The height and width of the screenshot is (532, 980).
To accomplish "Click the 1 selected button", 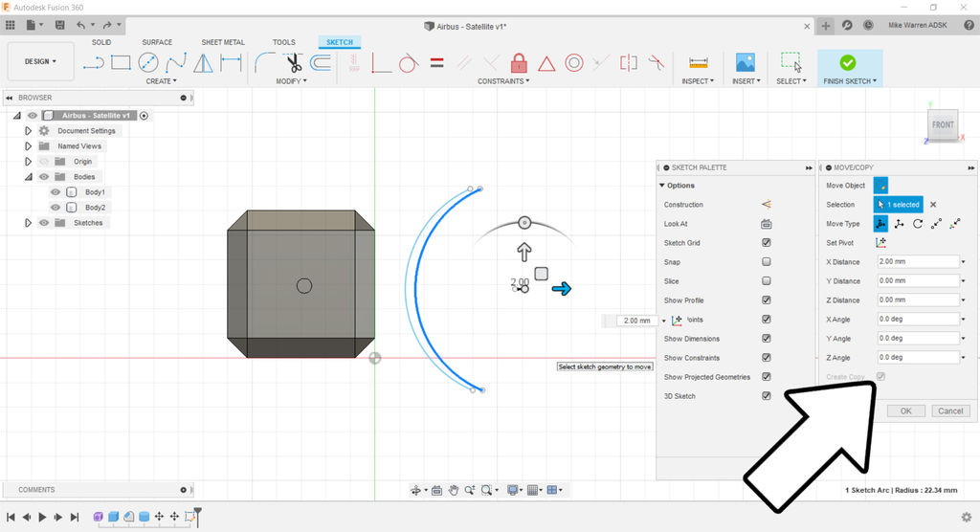I will pyautogui.click(x=898, y=205).
